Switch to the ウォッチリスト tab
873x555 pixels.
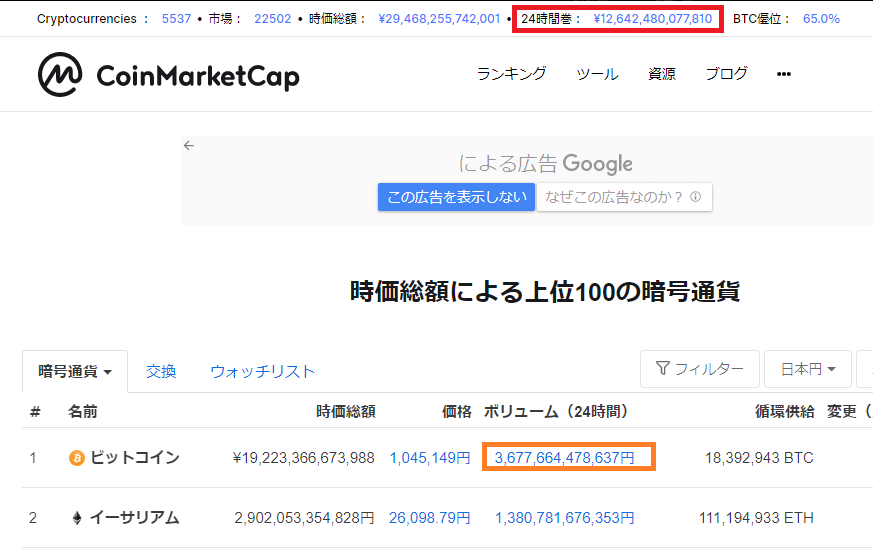pos(263,371)
